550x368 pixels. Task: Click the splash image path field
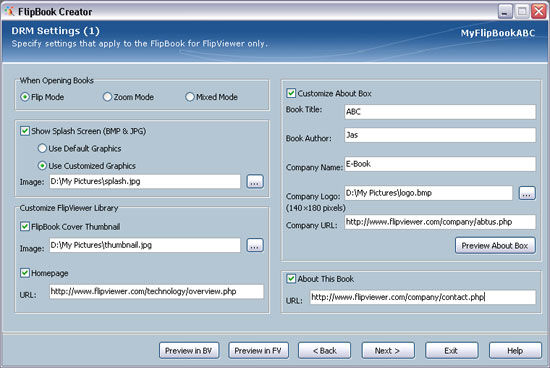tap(145, 181)
